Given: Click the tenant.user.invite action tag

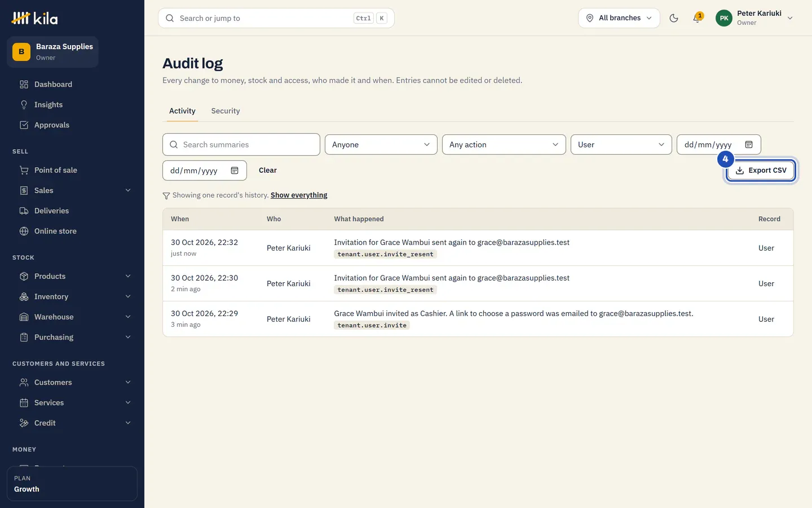Looking at the screenshot, I should 372,326.
